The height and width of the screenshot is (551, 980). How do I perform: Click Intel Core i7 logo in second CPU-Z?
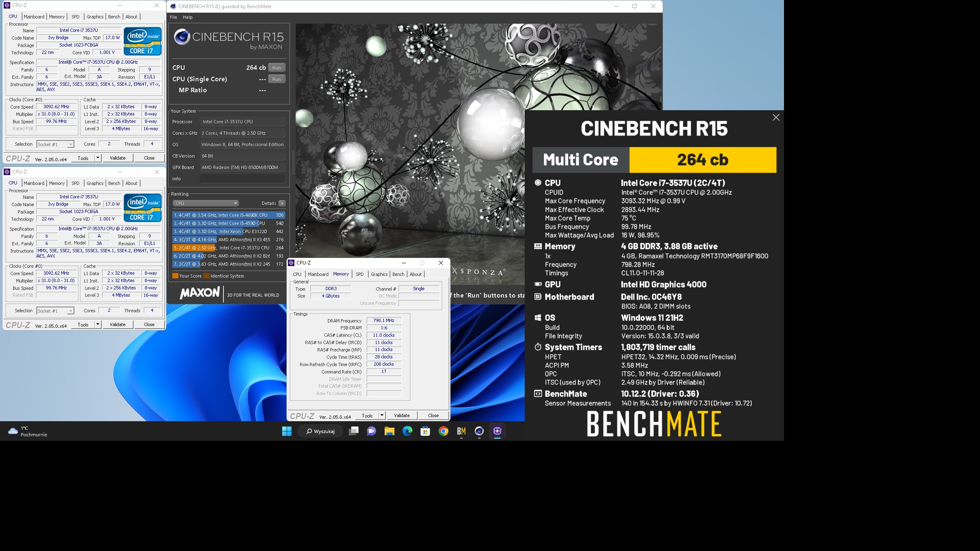143,207
